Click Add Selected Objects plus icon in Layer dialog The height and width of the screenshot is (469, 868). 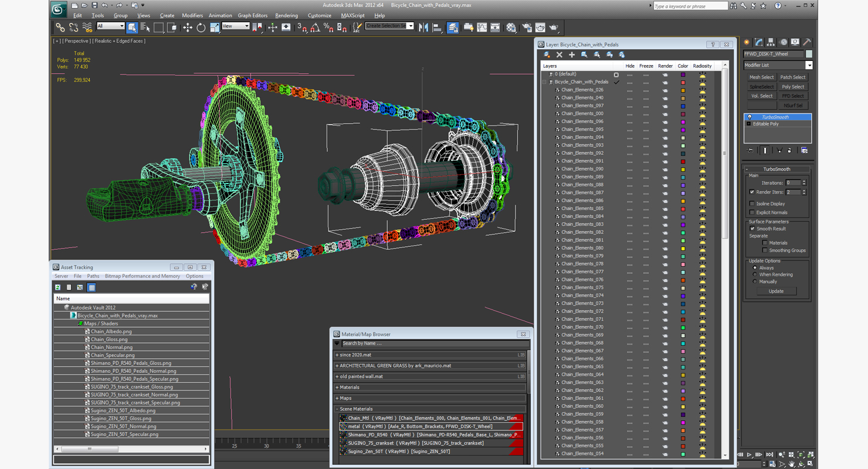(x=572, y=55)
